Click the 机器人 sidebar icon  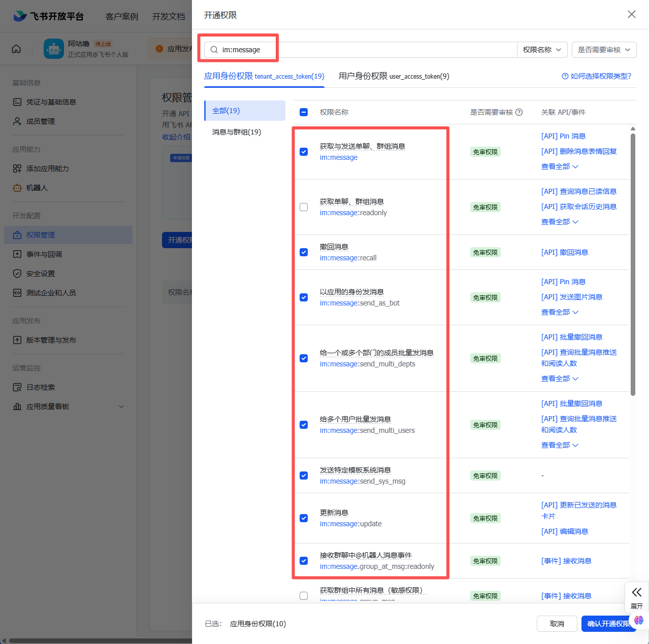17,188
